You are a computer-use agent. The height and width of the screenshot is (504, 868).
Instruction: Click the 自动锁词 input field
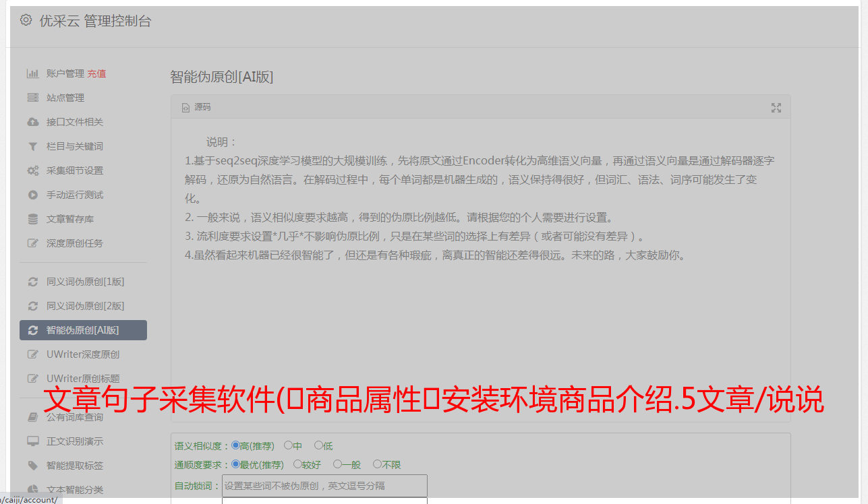click(x=324, y=486)
